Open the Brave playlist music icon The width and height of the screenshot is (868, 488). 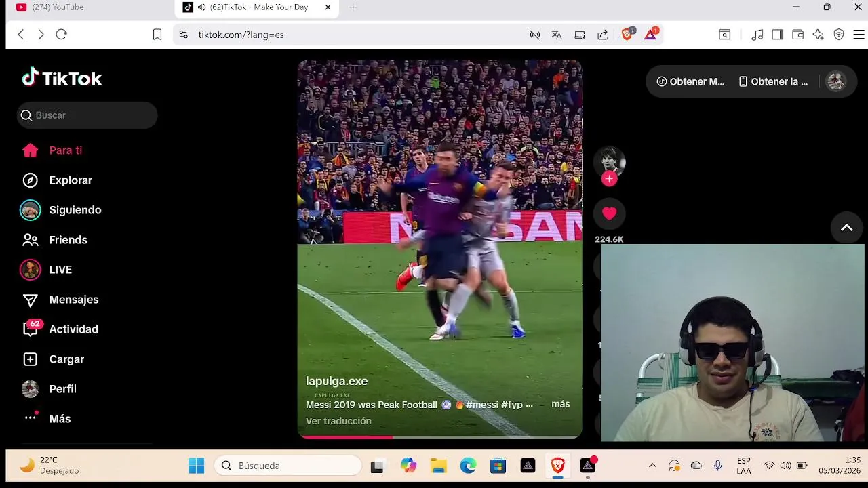[757, 35]
